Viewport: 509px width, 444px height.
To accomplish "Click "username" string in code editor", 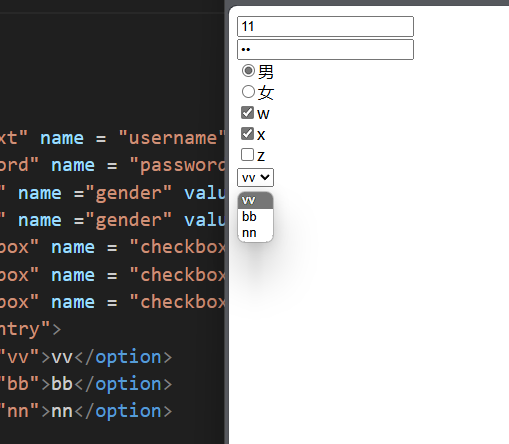I will [172, 138].
